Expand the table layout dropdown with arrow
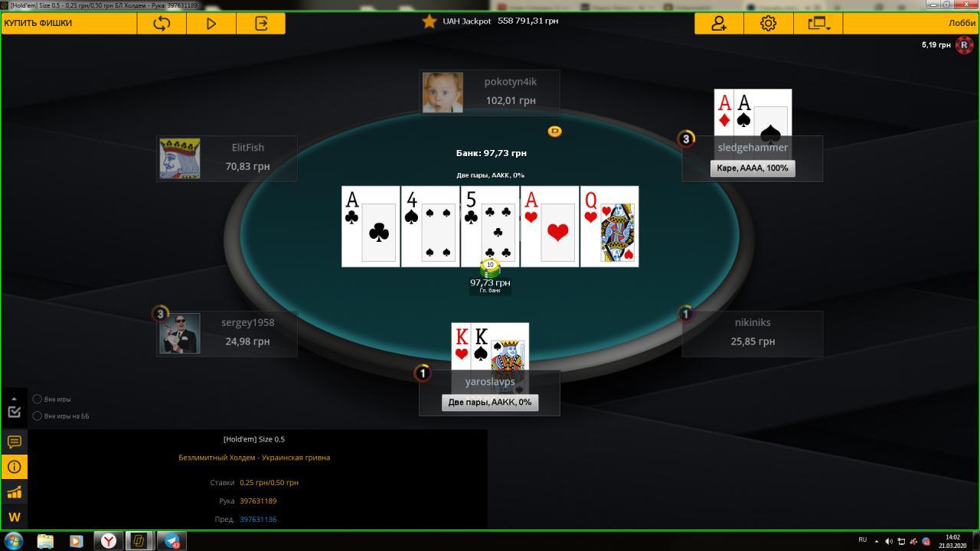 818,23
